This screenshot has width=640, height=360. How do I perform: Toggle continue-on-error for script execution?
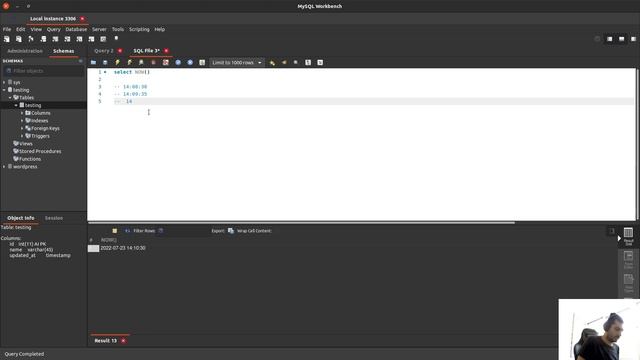(x=166, y=62)
